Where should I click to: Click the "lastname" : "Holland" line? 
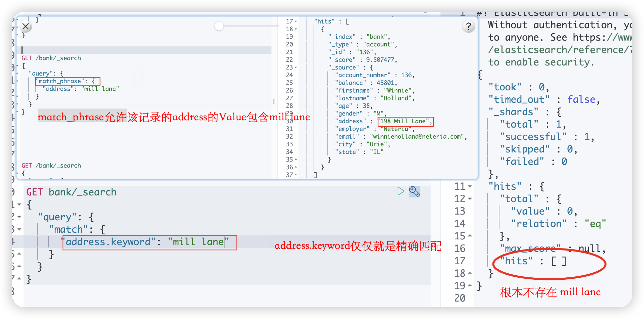pyautogui.click(x=375, y=98)
